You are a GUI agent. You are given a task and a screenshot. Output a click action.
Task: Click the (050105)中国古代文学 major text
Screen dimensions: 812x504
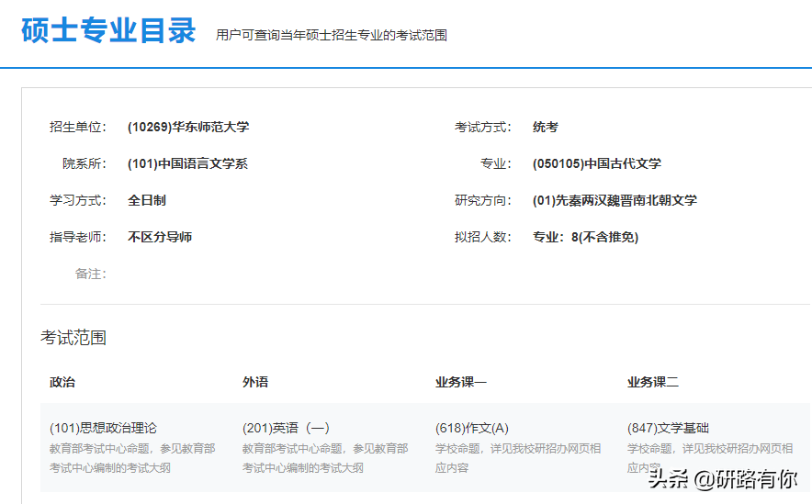point(596,163)
